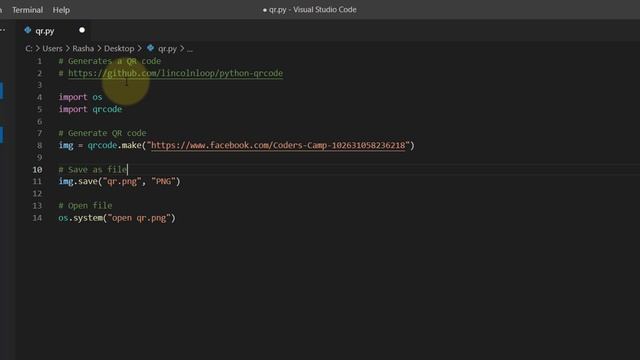Click the comment '# Generates a QR code'
640x360 pixels.
pyautogui.click(x=109, y=61)
